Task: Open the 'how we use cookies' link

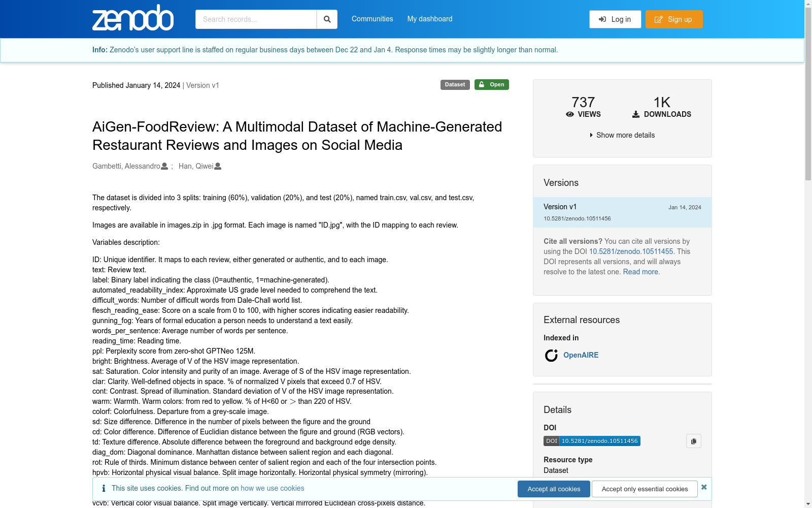Action: [273, 488]
